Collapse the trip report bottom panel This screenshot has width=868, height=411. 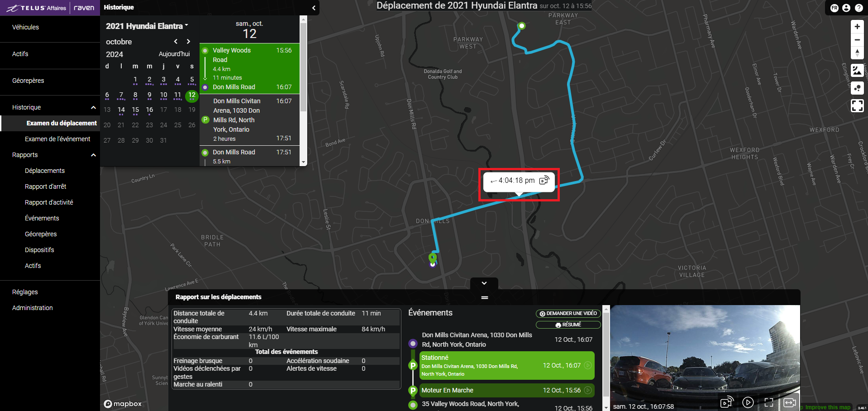click(484, 283)
